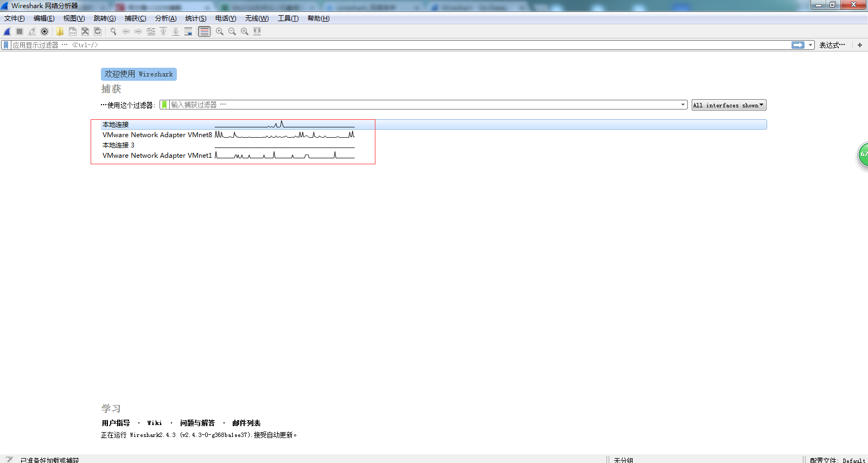Click the zoom out text icon

[x=232, y=31]
